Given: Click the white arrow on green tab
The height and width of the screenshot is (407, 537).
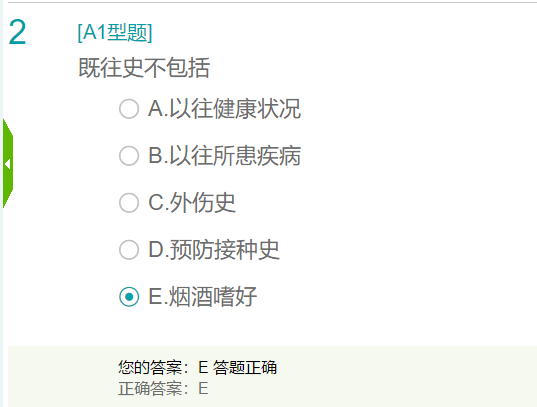Looking at the screenshot, I should 7,164.
